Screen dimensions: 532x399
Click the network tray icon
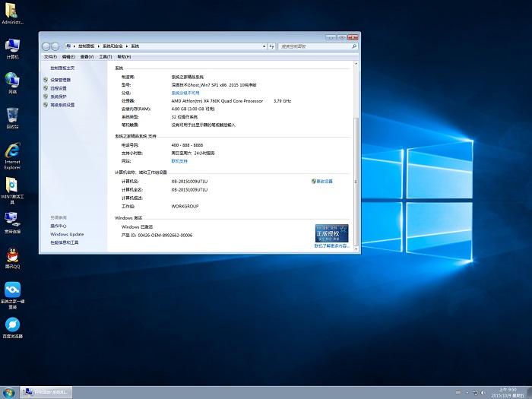(x=475, y=393)
